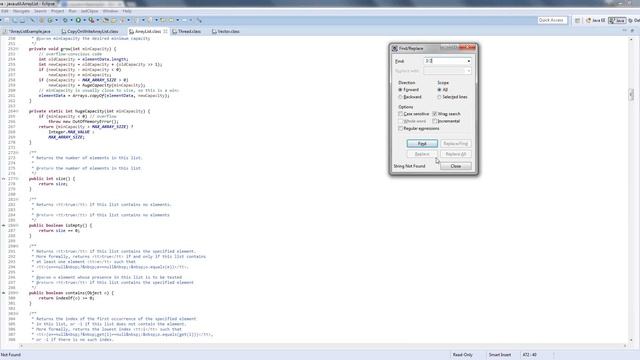Click the Run Last Tool icon
This screenshot has height=360, width=640.
coord(91,20)
